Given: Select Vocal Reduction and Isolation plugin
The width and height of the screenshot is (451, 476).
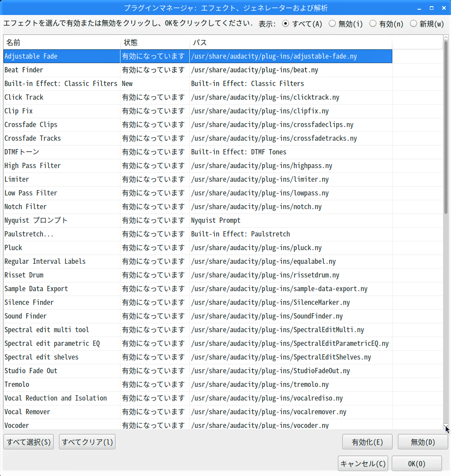Looking at the screenshot, I should (x=56, y=398).
